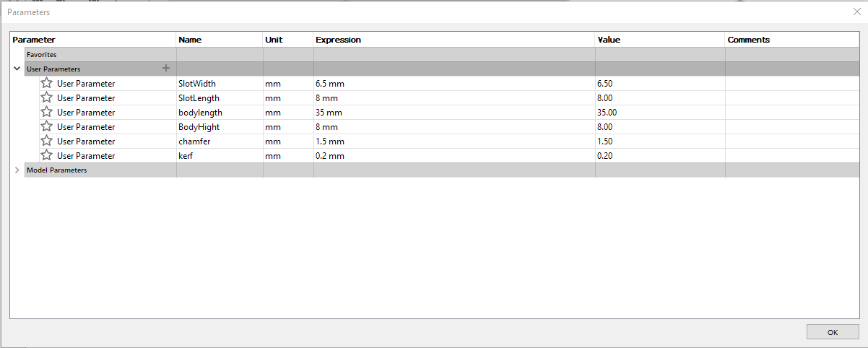Edit the bodylength name cell
This screenshot has width=868, height=348.
[220, 112]
